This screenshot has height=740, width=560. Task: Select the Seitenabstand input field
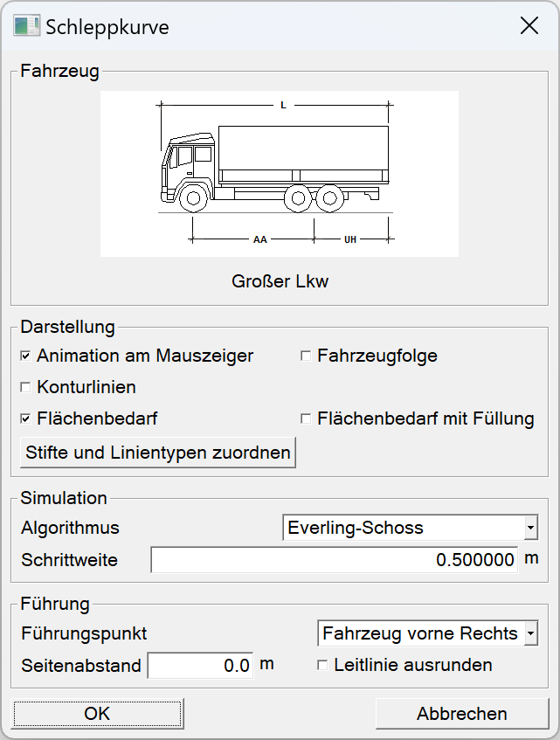200,665
